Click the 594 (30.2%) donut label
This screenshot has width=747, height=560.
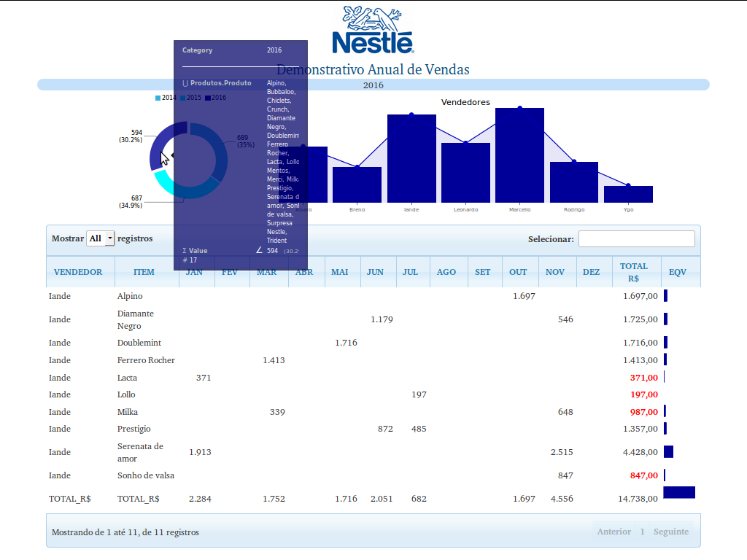click(131, 136)
